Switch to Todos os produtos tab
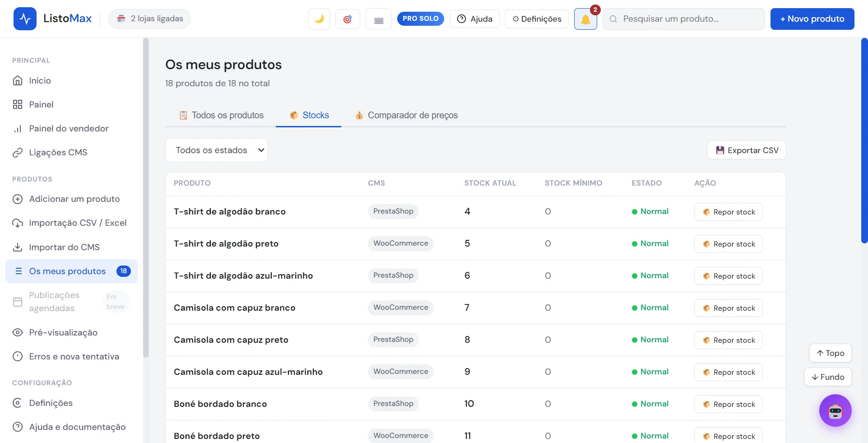Screen dimensions: 868x443 (221, 115)
